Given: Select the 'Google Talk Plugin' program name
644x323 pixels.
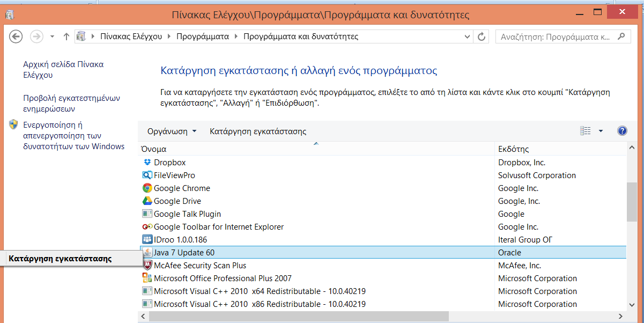Looking at the screenshot, I should point(187,214).
